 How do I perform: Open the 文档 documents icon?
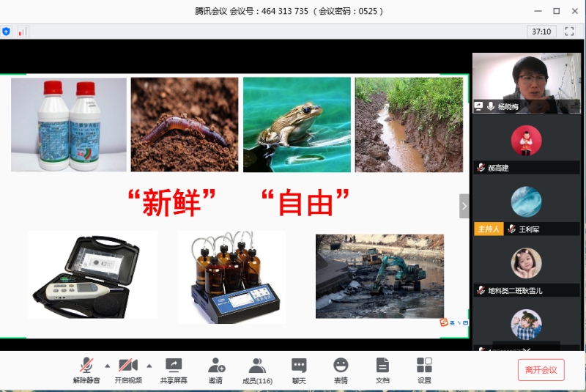382,369
